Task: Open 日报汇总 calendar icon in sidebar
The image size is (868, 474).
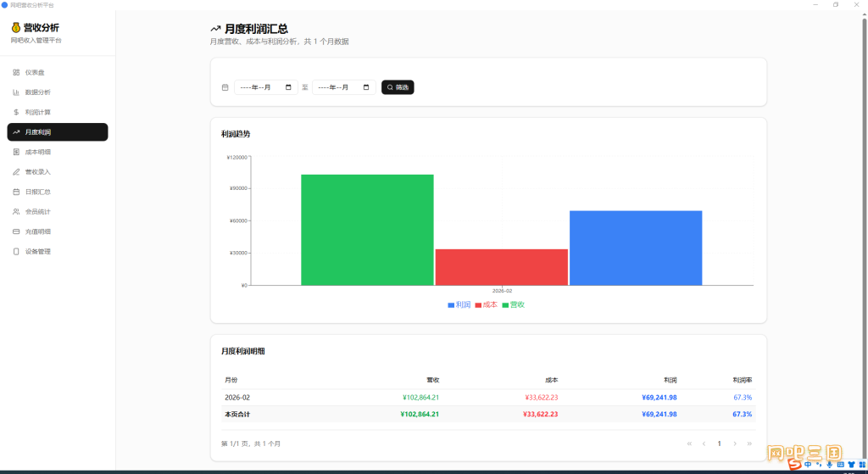Action: (x=16, y=192)
